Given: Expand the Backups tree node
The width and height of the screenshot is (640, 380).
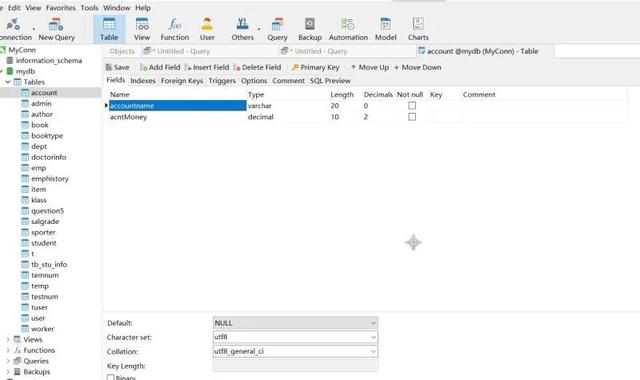Looking at the screenshot, I should [x=8, y=372].
